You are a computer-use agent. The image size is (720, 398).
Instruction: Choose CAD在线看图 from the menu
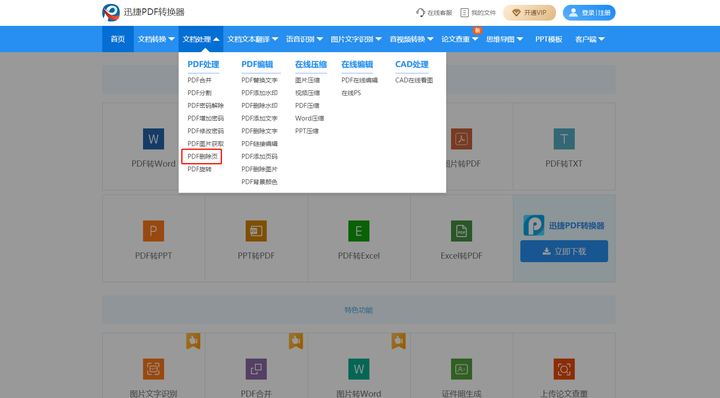click(414, 80)
